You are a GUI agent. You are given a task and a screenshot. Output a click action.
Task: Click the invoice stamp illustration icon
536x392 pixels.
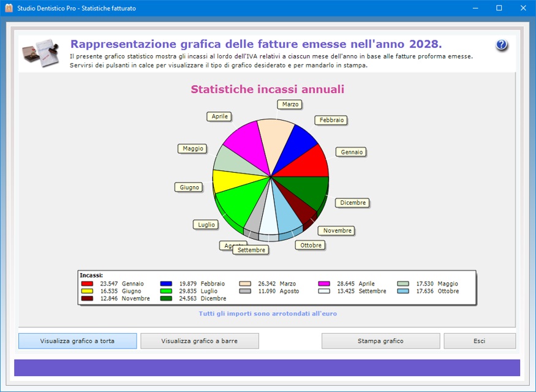(x=41, y=53)
